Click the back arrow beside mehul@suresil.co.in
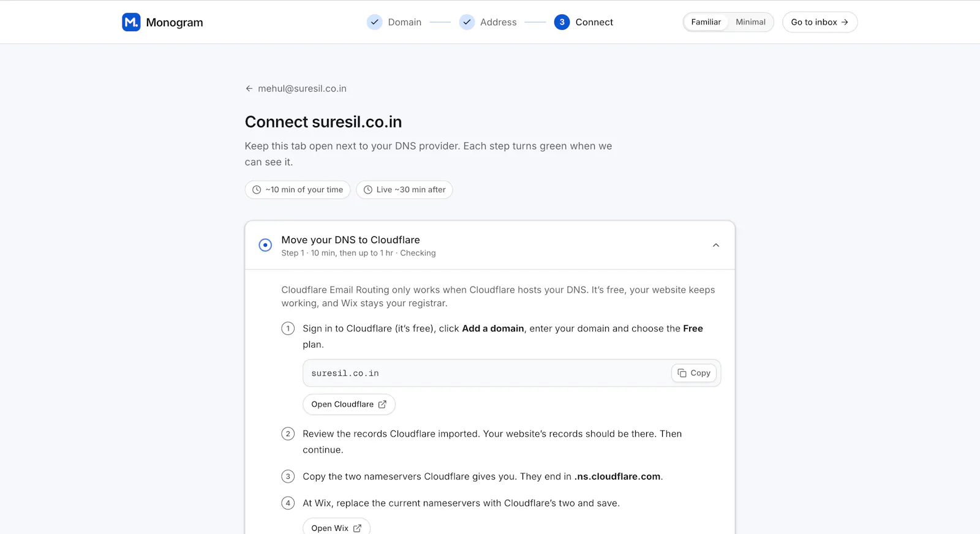The width and height of the screenshot is (980, 534). click(249, 89)
